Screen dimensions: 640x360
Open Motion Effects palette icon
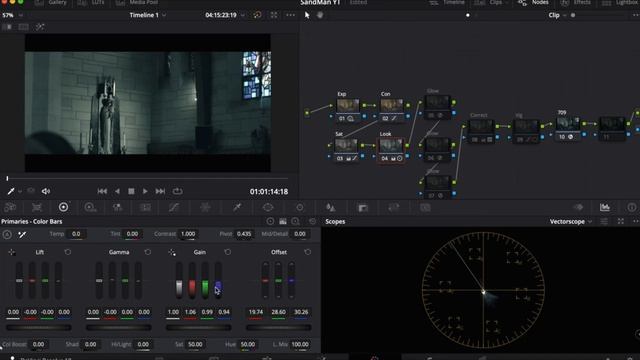[145, 207]
